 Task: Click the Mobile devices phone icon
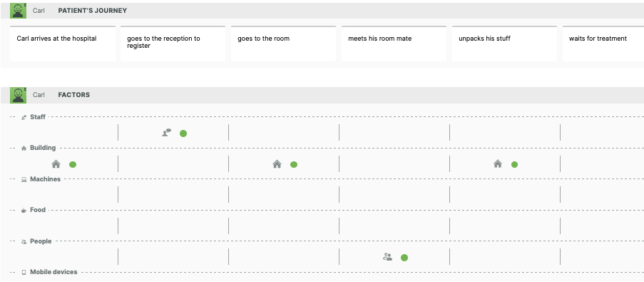pyautogui.click(x=24, y=272)
